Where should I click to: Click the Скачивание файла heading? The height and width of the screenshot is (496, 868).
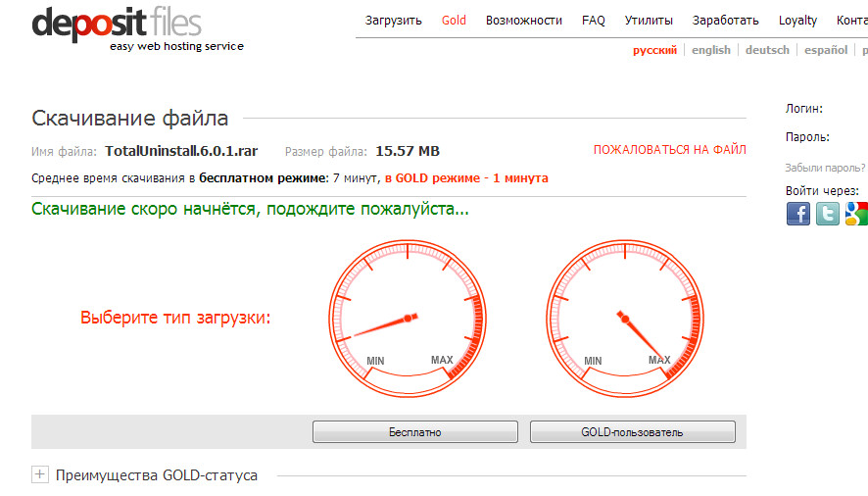pyautogui.click(x=130, y=118)
